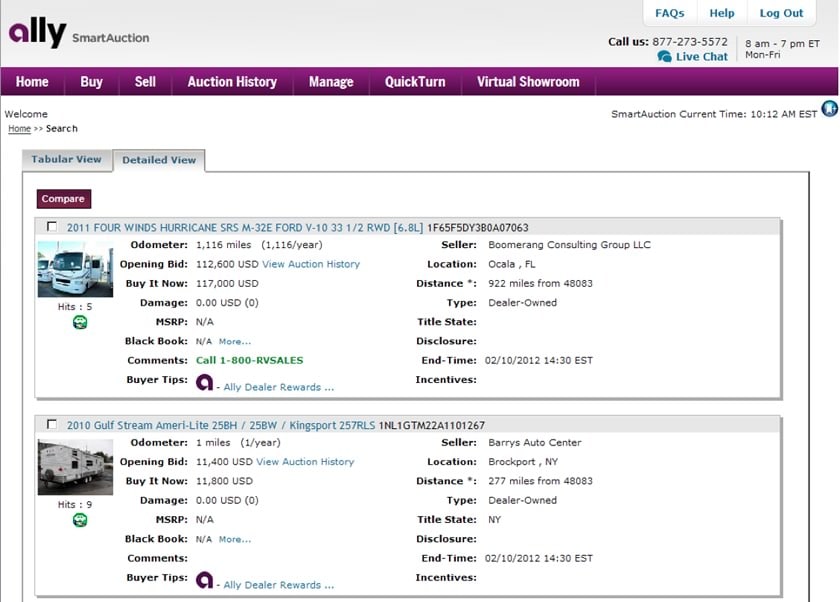Image resolution: width=840 pixels, height=602 pixels.
Task: Click VIN 1NL1GTM22A1101267
Action: pos(432,425)
